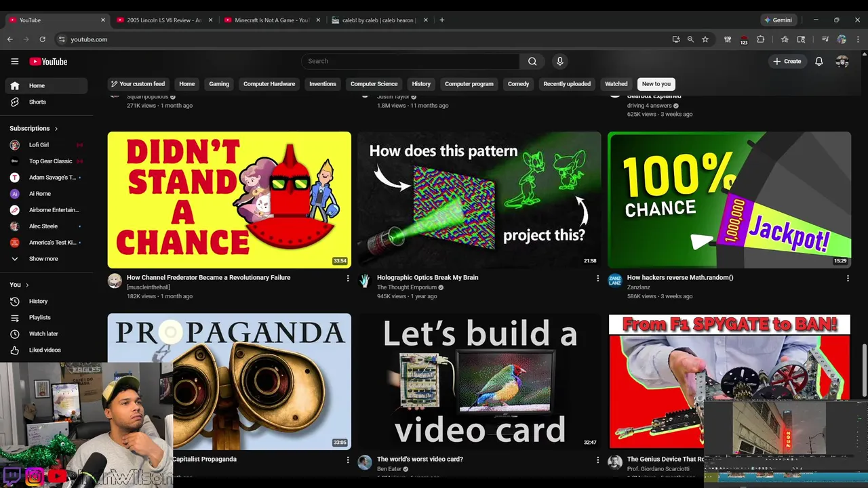
Task: Click the browser back arrow
Action: coord(9,39)
